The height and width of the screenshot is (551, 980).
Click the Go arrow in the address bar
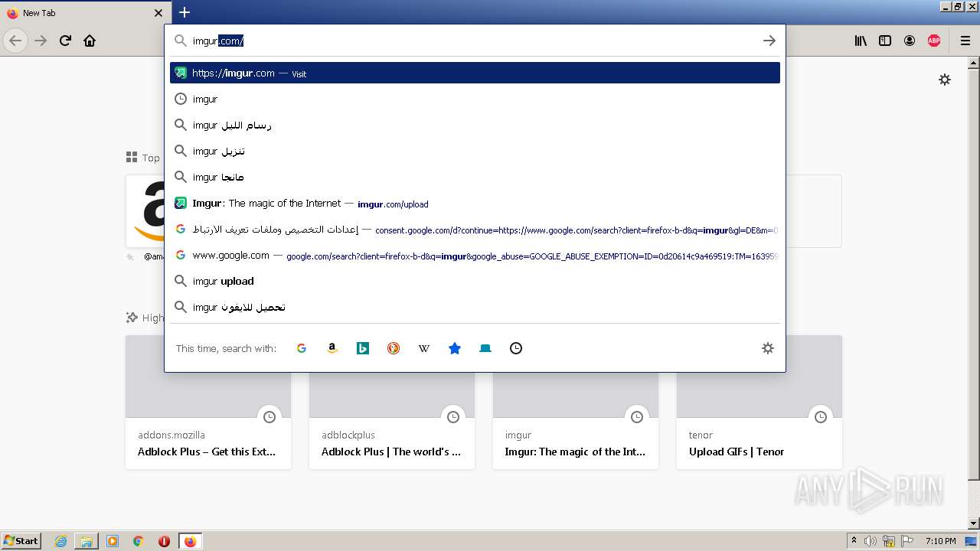coord(769,41)
